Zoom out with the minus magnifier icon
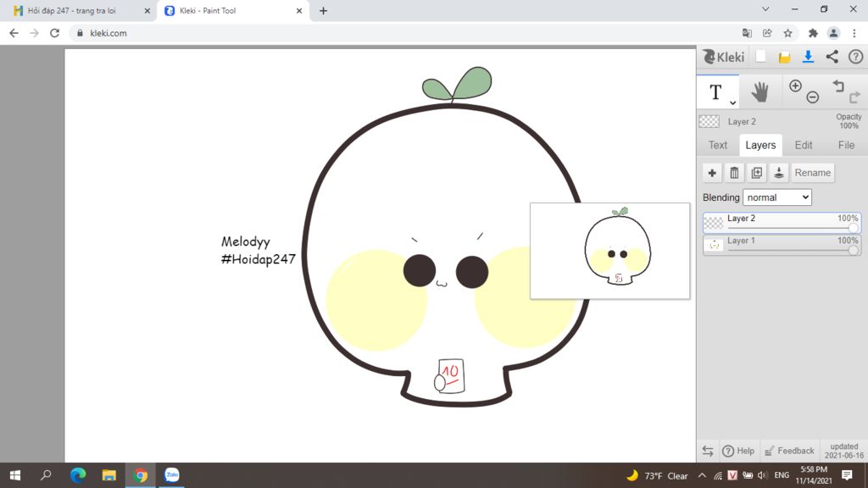The height and width of the screenshot is (488, 868). tap(812, 98)
